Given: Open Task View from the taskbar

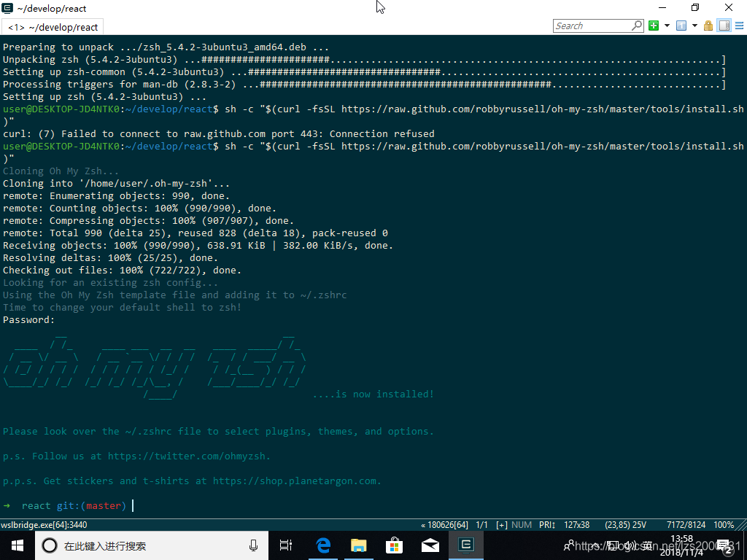Looking at the screenshot, I should pyautogui.click(x=286, y=545).
